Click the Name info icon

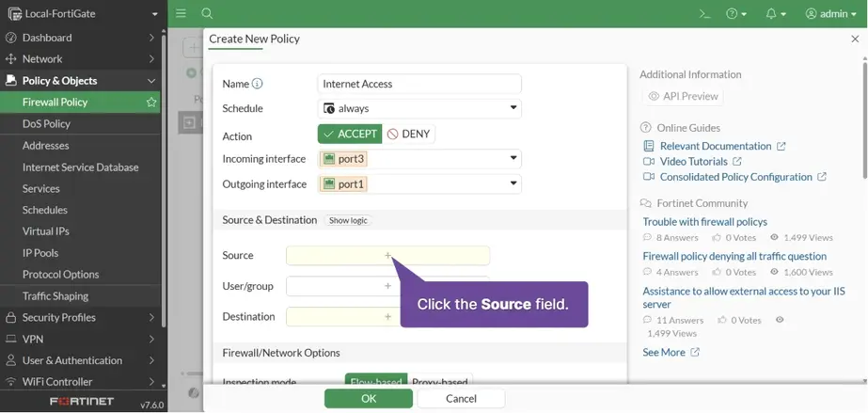coord(257,84)
